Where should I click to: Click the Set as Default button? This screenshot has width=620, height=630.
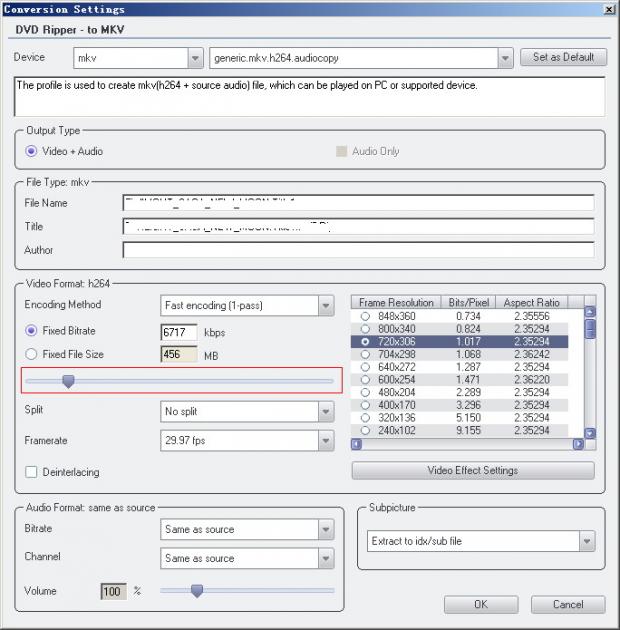click(x=563, y=57)
